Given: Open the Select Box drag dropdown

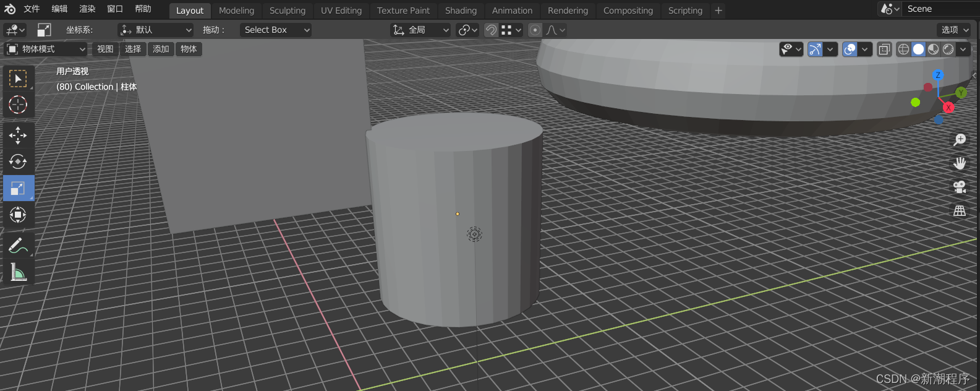Looking at the screenshot, I should tap(276, 30).
